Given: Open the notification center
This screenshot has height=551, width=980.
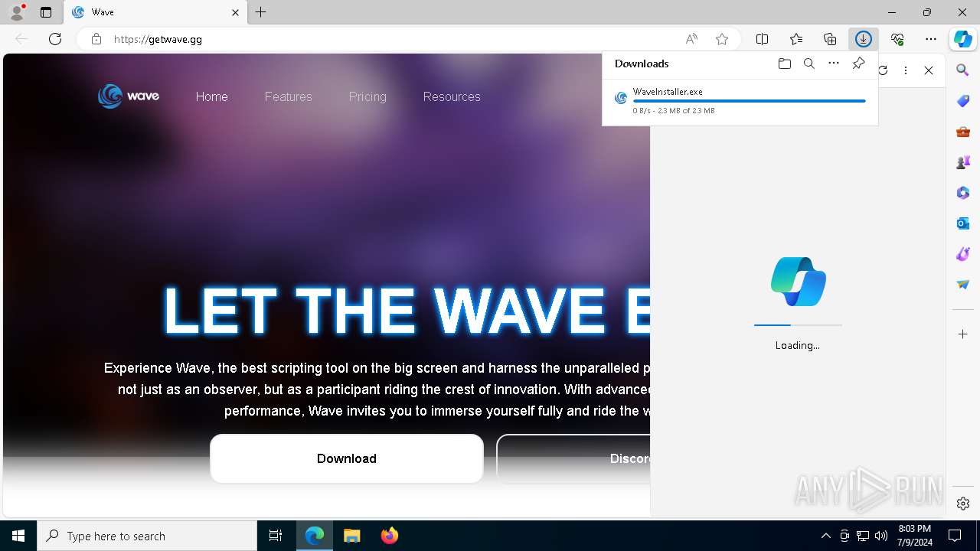Looking at the screenshot, I should pos(955,536).
